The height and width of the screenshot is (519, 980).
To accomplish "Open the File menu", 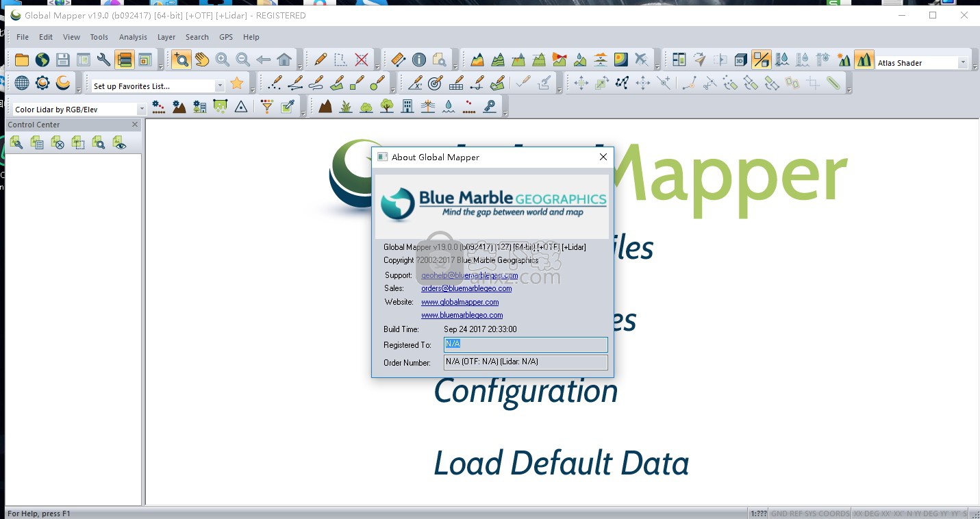I will (23, 37).
